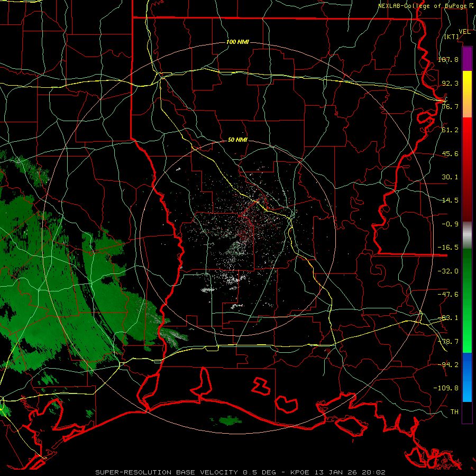The width and height of the screenshot is (476, 476).
Task: Click the -94.2 velocity scale value
Action: 448,364
